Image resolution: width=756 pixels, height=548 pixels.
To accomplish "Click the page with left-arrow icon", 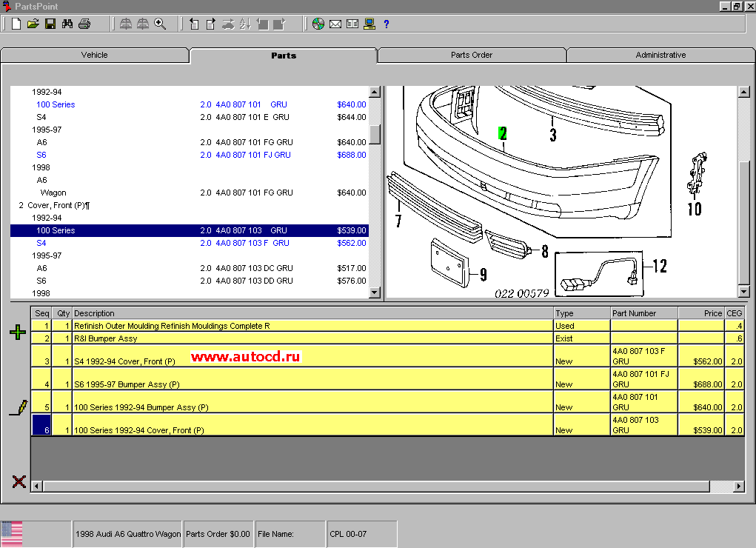I will click(194, 24).
